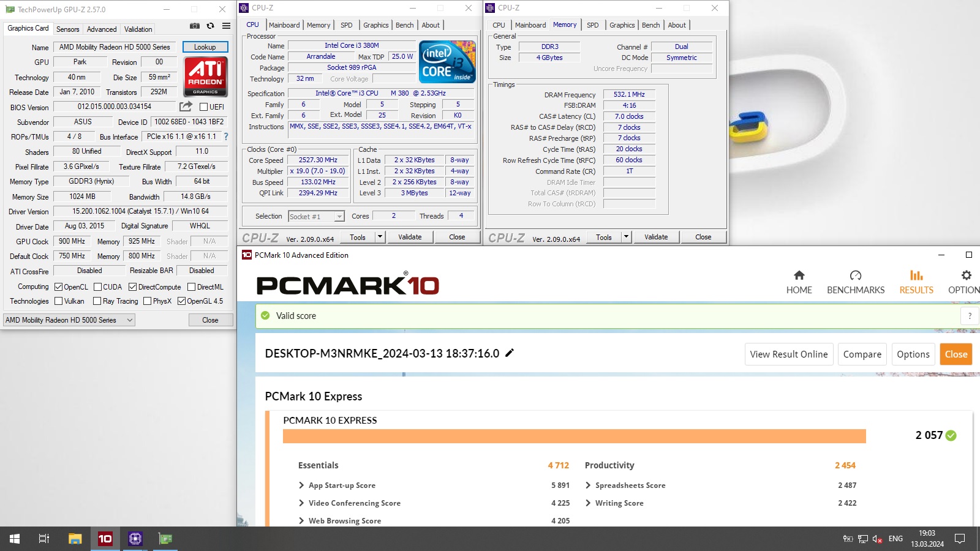Click the Compare button in PCMark
This screenshot has width=980, height=551.
pyautogui.click(x=862, y=354)
